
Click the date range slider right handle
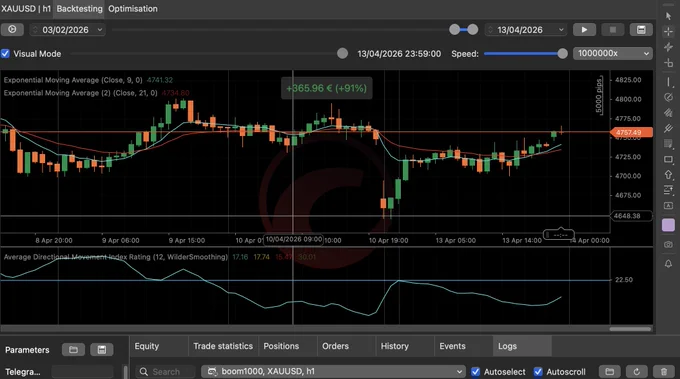coord(473,29)
